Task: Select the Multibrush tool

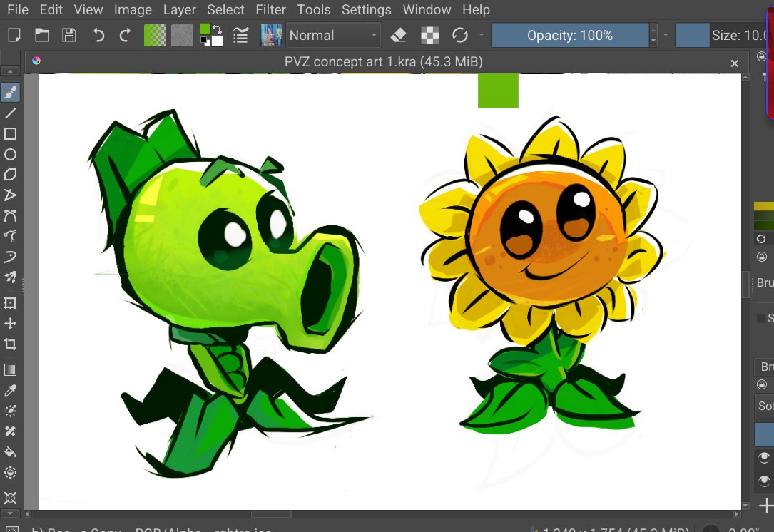Action: tap(11, 277)
